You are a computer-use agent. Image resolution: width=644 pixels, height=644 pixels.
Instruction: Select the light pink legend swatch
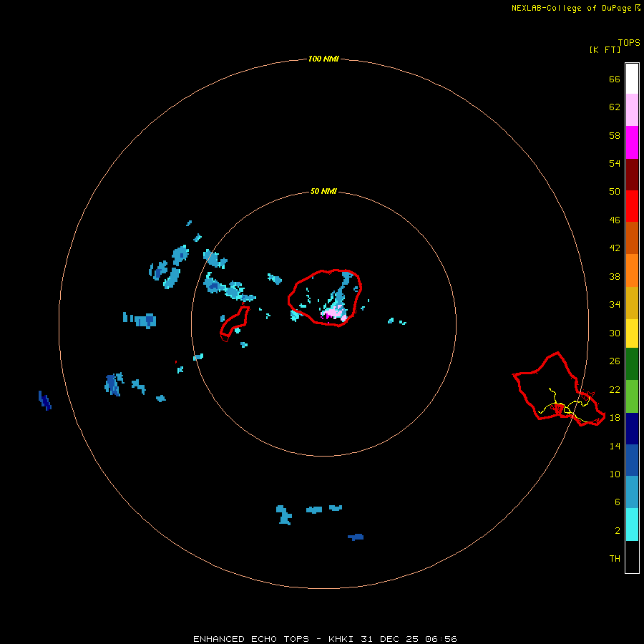click(632, 109)
